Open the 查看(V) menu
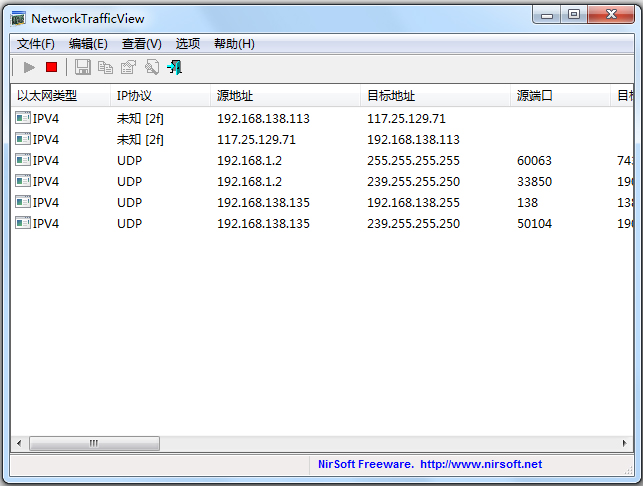643x486 pixels. point(141,43)
